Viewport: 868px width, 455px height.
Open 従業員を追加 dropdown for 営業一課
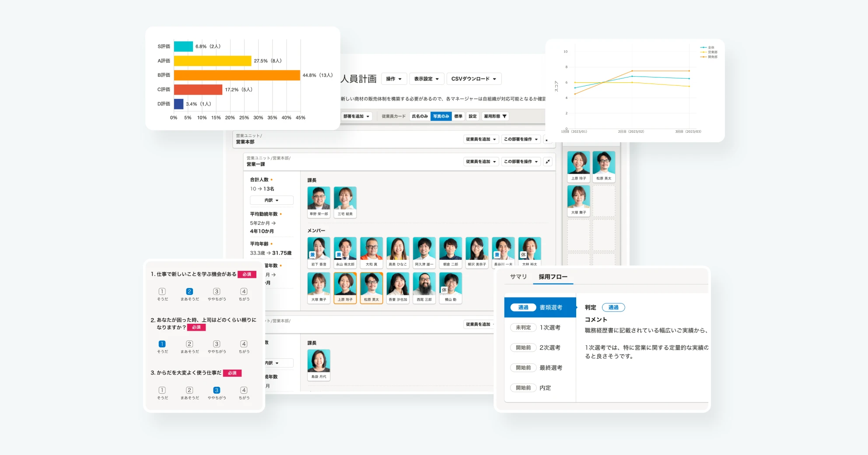(481, 161)
